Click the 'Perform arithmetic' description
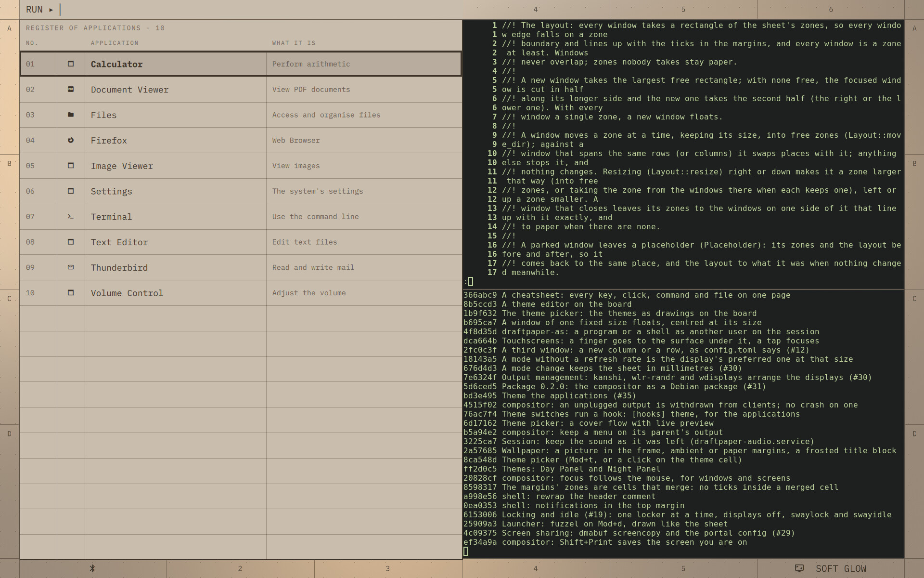This screenshot has width=924, height=578. point(311,64)
